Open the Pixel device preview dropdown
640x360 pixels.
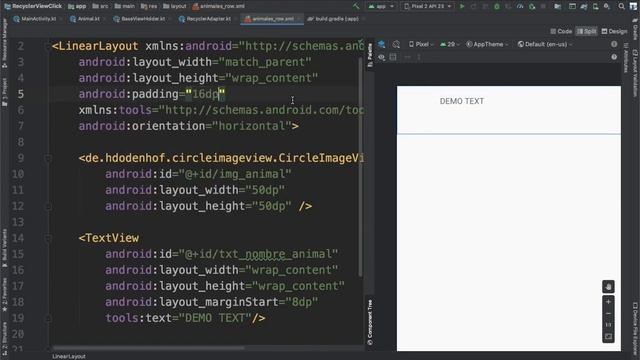coord(421,44)
